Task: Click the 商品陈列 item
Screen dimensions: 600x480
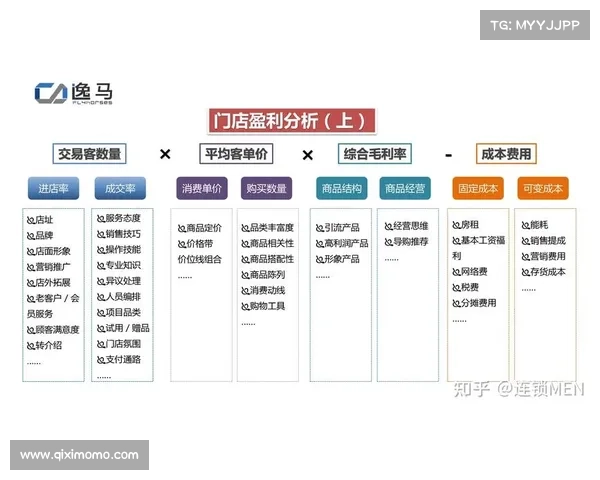Action: click(263, 275)
